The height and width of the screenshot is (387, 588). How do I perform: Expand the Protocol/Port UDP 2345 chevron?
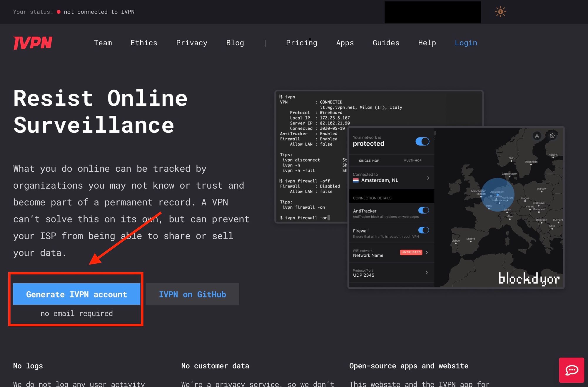click(x=427, y=272)
